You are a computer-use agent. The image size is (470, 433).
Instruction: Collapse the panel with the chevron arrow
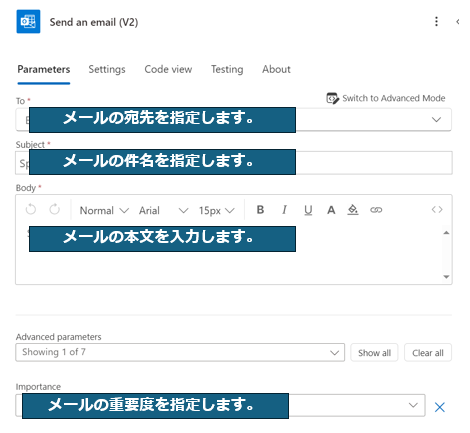coord(458,22)
